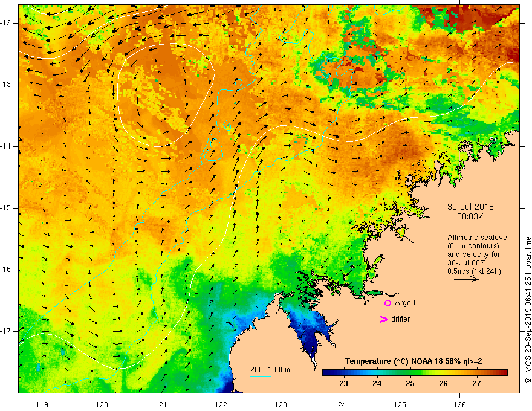Screen dimensions: 532x411
Task: Click the IMOS copyright timestamp text
Action: click(x=528, y=310)
